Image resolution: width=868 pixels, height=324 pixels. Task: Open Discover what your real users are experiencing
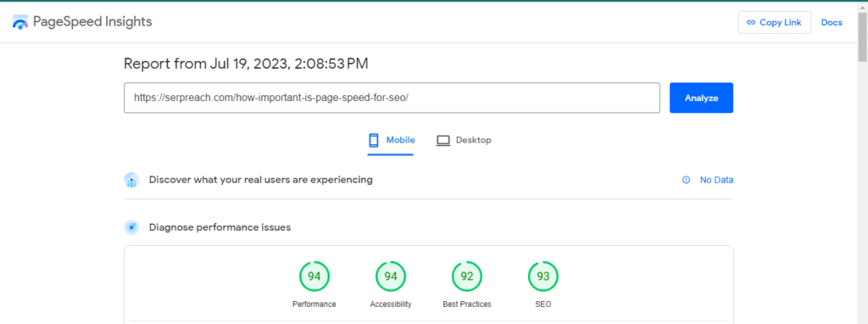pyautogui.click(x=261, y=180)
